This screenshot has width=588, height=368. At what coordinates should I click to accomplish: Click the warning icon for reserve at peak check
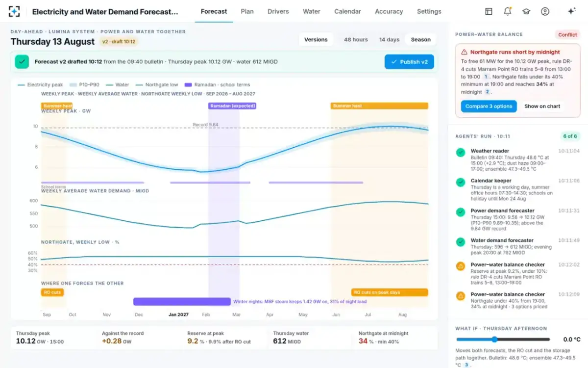coord(461,266)
